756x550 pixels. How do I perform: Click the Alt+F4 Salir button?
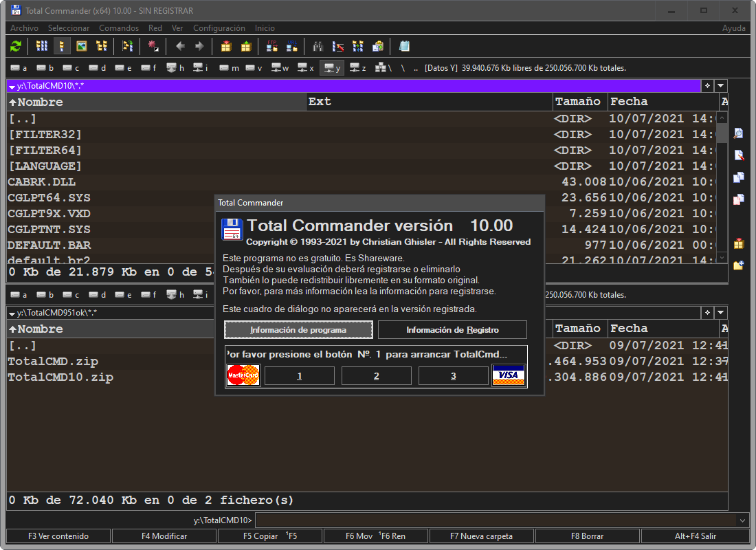coord(696,536)
